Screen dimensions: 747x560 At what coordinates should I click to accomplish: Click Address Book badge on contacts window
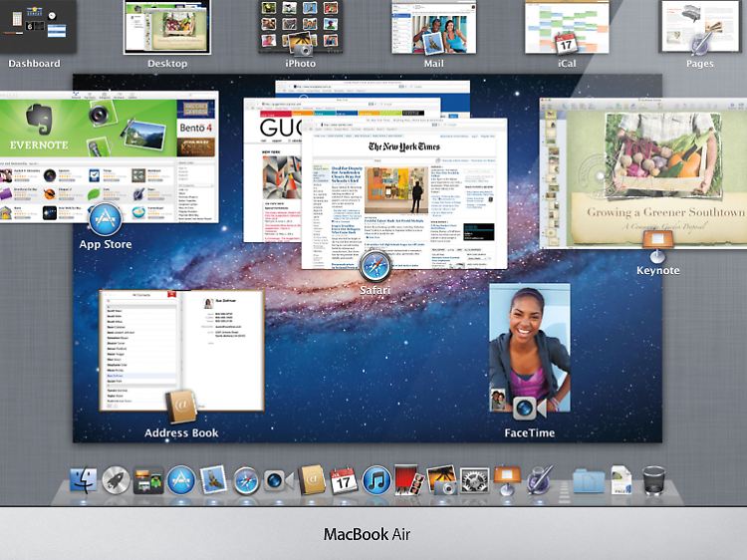[x=181, y=407]
